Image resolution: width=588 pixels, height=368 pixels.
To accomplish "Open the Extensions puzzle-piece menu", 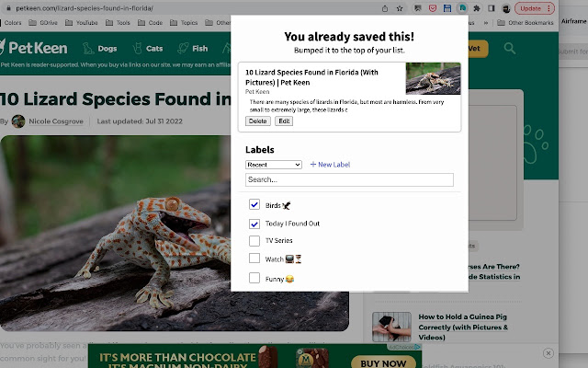I will tap(477, 8).
